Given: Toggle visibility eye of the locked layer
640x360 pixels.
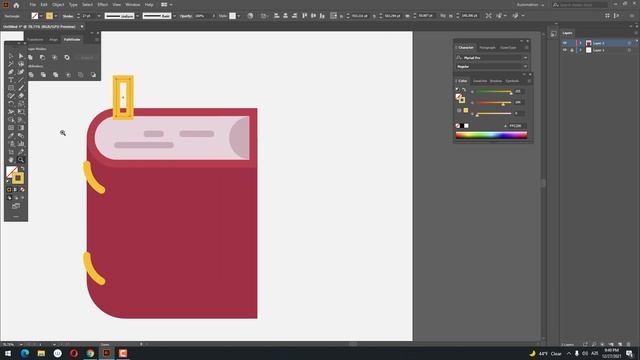Looking at the screenshot, I should [565, 50].
